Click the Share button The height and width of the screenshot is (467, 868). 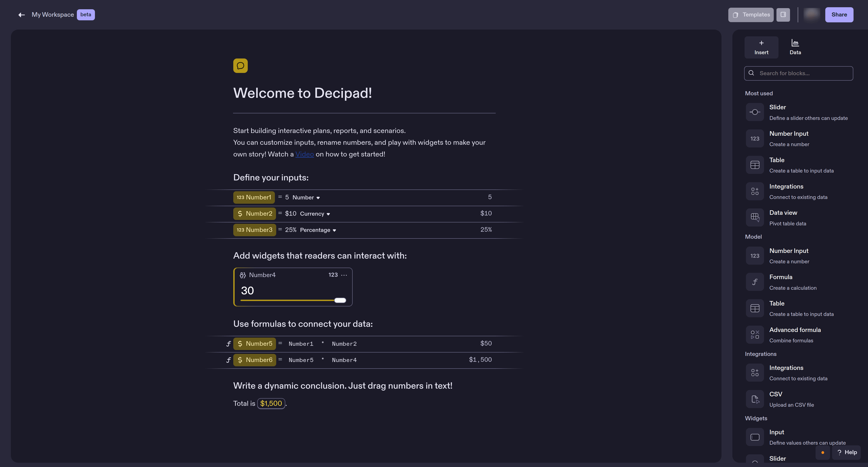pyautogui.click(x=839, y=15)
